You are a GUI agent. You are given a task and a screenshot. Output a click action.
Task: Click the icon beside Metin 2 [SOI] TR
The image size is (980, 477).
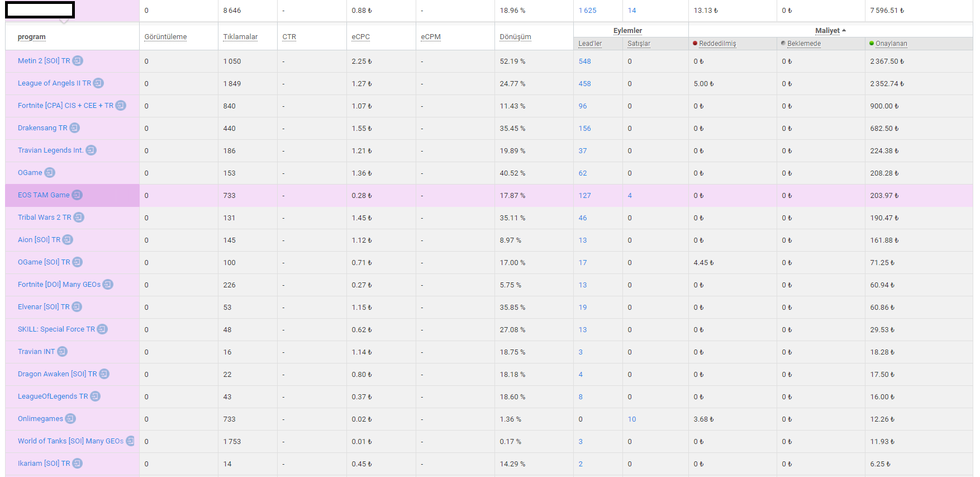coord(78,61)
